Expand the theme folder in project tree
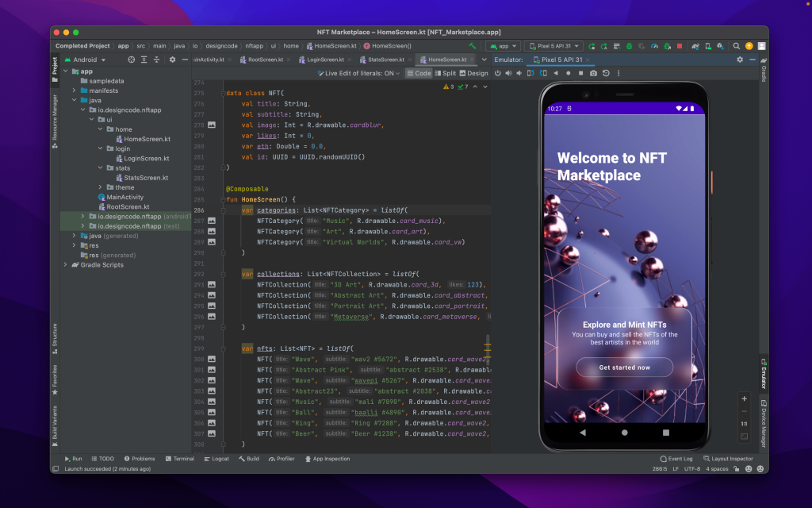The height and width of the screenshot is (508, 812). click(x=100, y=187)
